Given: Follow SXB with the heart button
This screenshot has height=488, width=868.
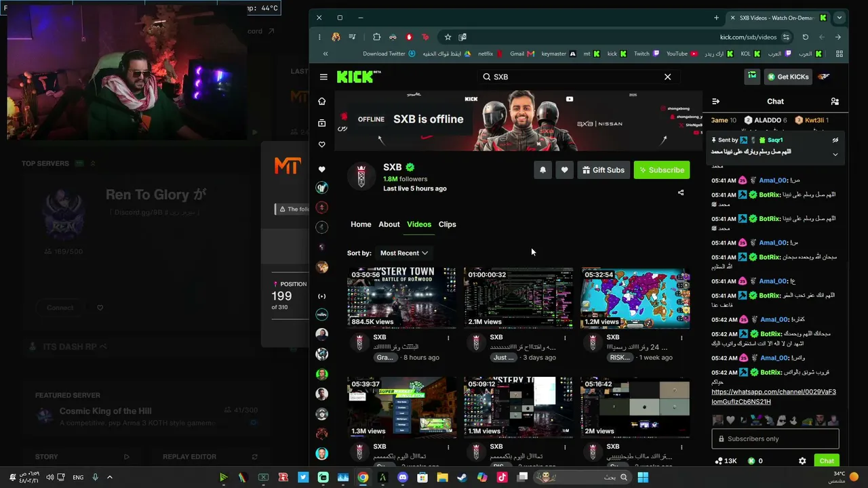Looking at the screenshot, I should click(x=564, y=170).
